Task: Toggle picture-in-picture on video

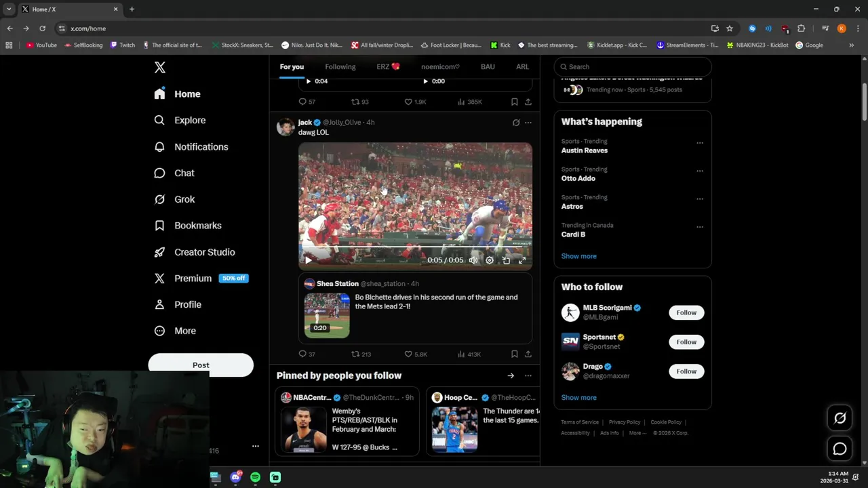Action: pos(506,260)
